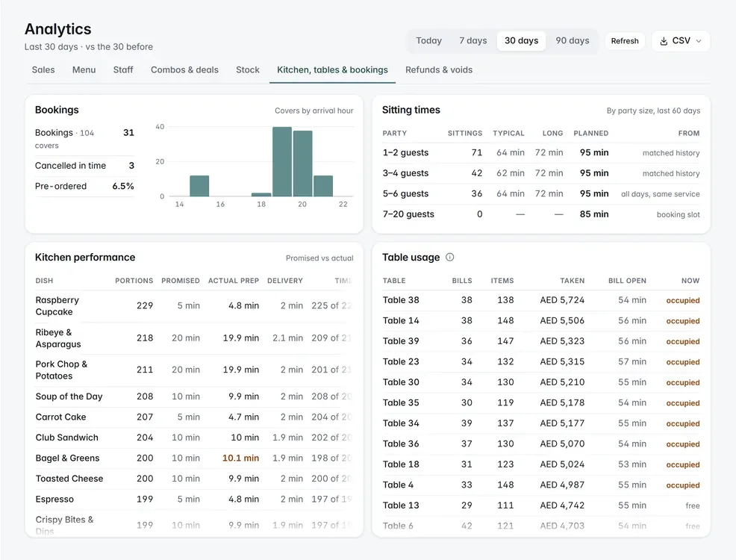Screen dimensions: 736x560
Task: Click the DELIVERY column header
Action: [285, 281]
